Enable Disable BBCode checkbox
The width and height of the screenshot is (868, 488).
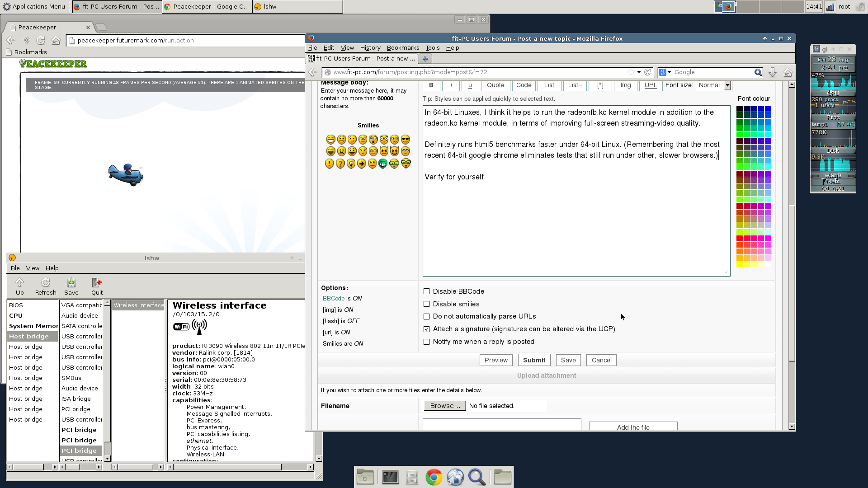[x=426, y=291]
